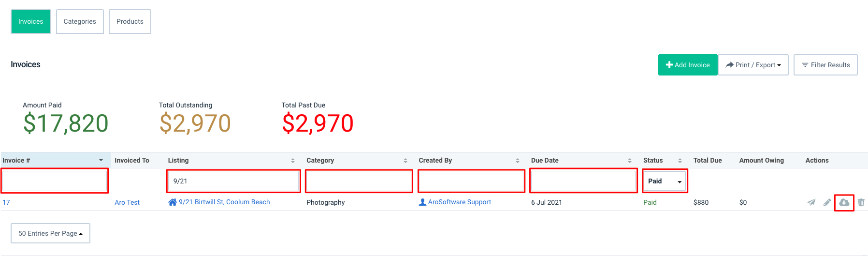This screenshot has width=868, height=256.
Task: Click the Add Invoice button
Action: [x=688, y=65]
